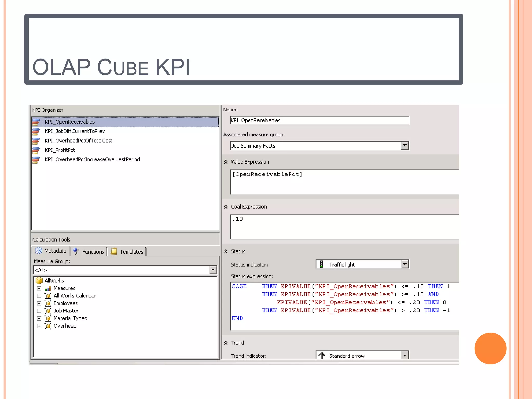Select KPI_JobDiffCurrentToPrev in the list
The width and height of the screenshot is (532, 399).
75,131
